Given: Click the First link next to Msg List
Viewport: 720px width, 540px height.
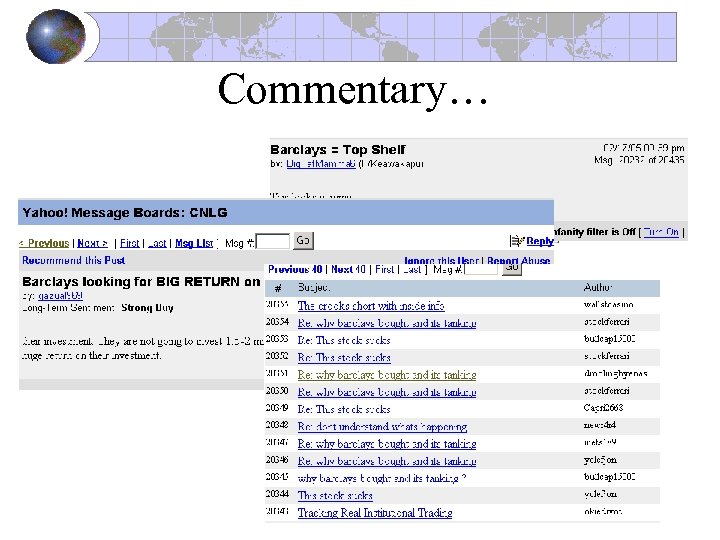Looking at the screenshot, I should tap(129, 243).
